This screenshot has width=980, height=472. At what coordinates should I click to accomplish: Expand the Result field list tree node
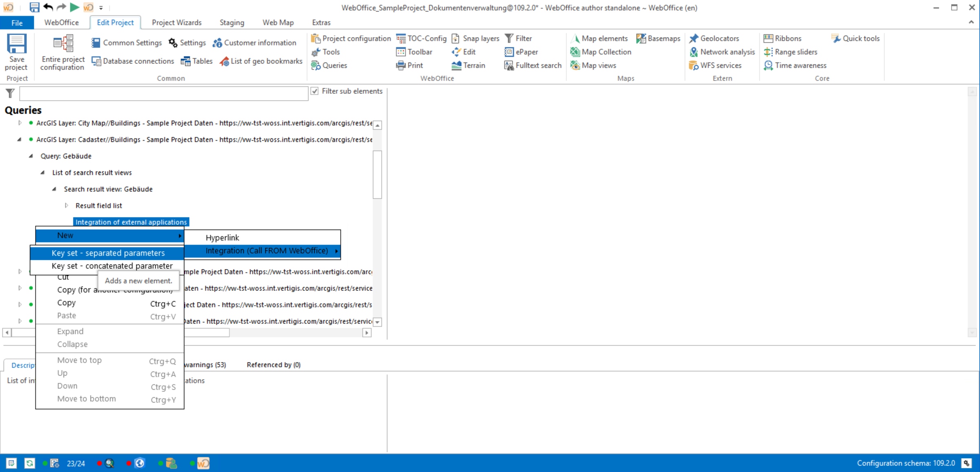66,206
